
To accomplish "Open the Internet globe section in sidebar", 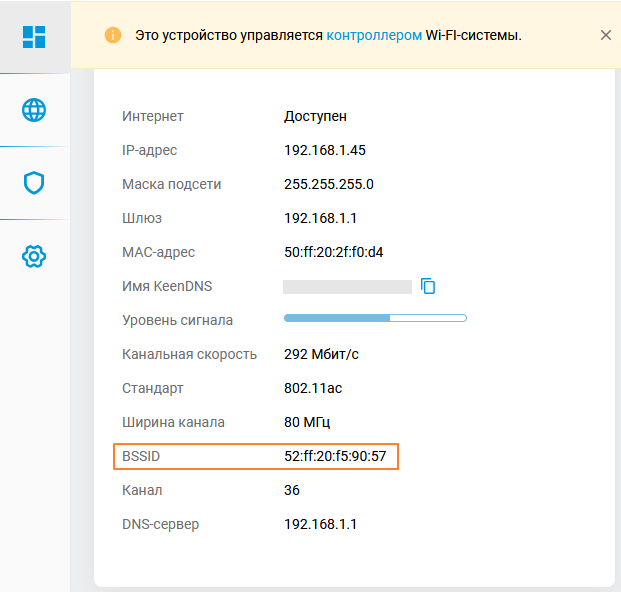I will pos(34,110).
